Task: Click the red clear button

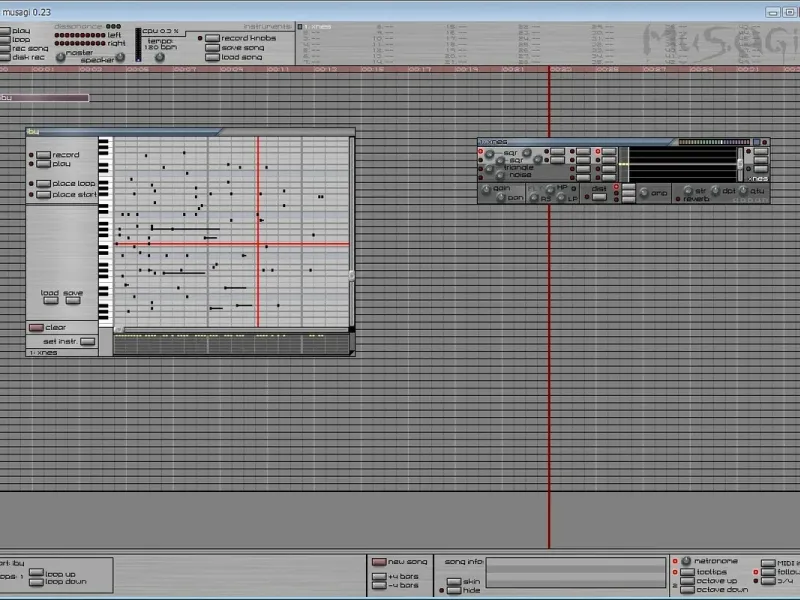Action: (x=36, y=328)
